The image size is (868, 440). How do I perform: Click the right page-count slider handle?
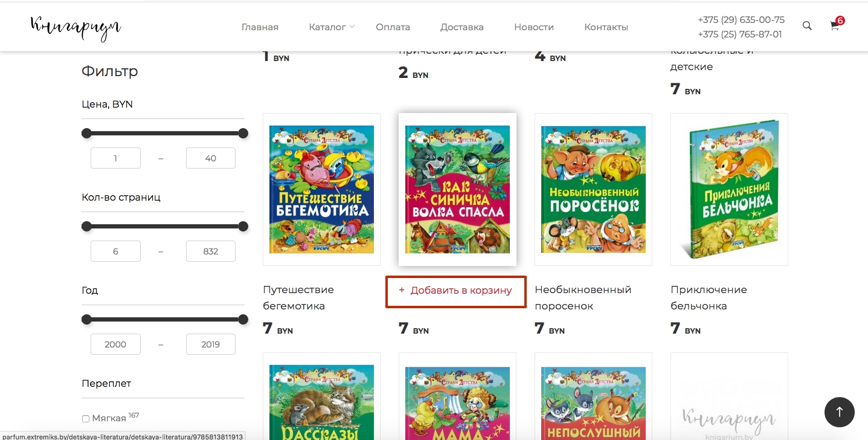pyautogui.click(x=243, y=227)
